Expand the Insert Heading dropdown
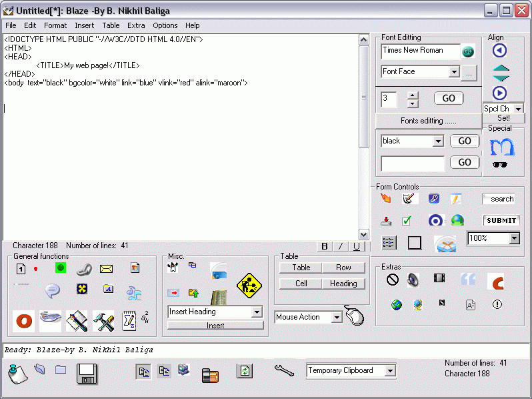Screen dimensions: 532x399 (257, 312)
